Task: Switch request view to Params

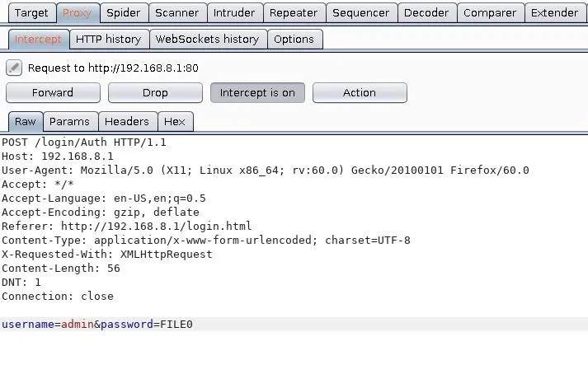Action: point(70,122)
